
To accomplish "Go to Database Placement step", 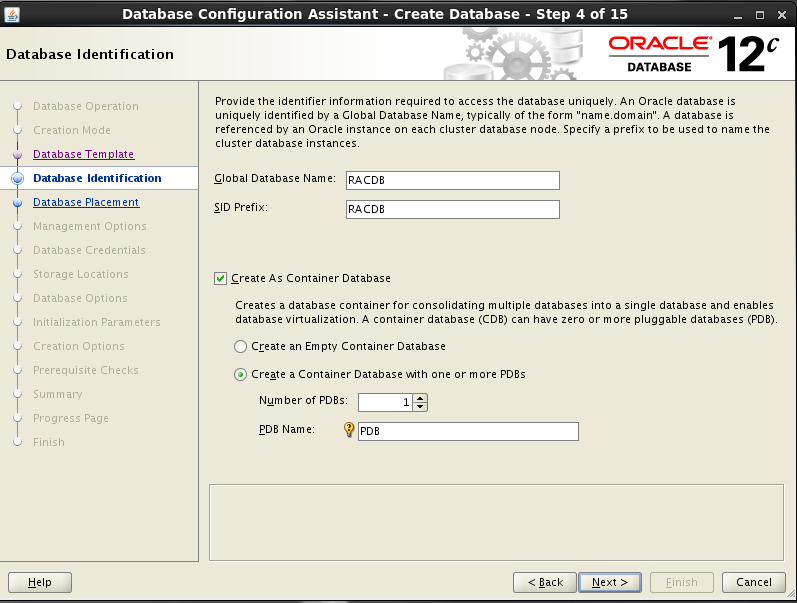I will click(x=86, y=202).
